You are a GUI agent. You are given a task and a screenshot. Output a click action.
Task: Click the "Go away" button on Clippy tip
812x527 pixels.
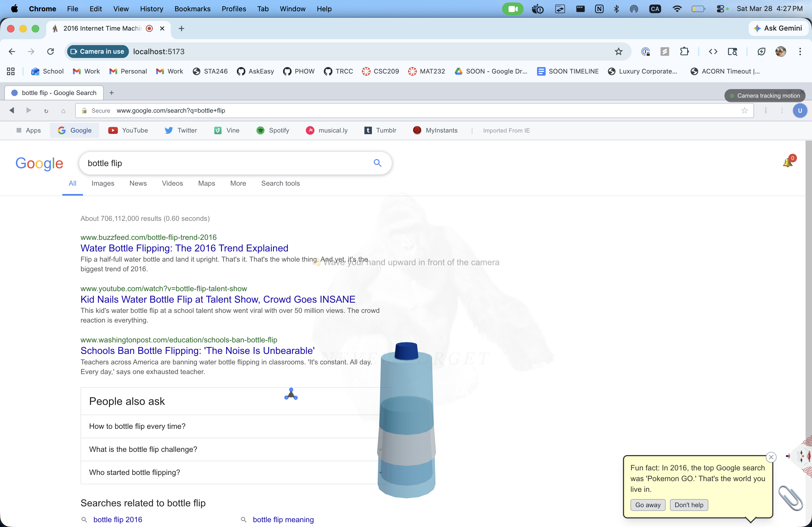[x=648, y=505]
